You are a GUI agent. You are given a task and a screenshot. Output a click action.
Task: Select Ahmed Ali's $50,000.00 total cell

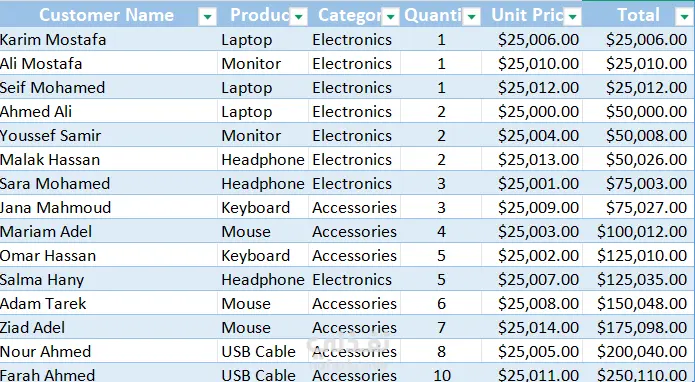pyautogui.click(x=638, y=111)
